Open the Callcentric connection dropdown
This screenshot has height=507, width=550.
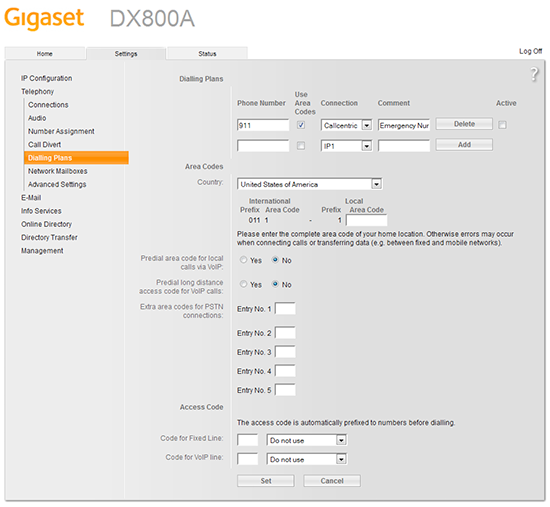point(346,125)
